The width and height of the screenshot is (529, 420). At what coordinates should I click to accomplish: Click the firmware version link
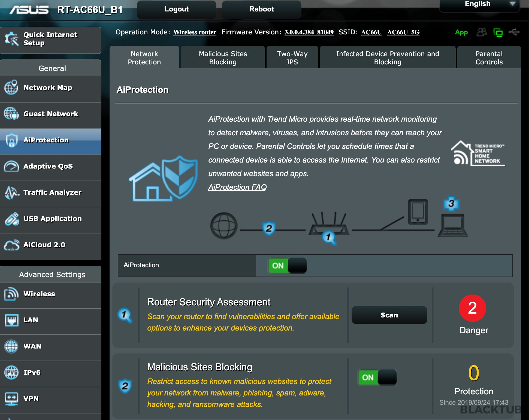coord(309,32)
